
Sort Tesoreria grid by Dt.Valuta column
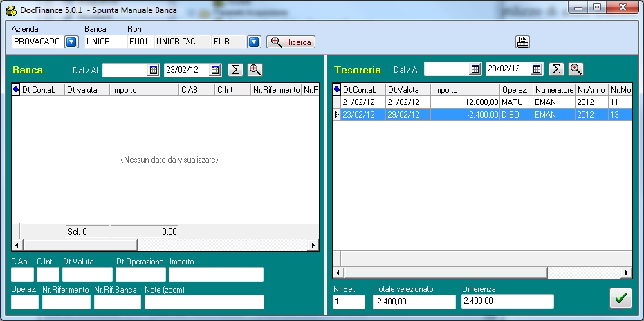(408, 90)
